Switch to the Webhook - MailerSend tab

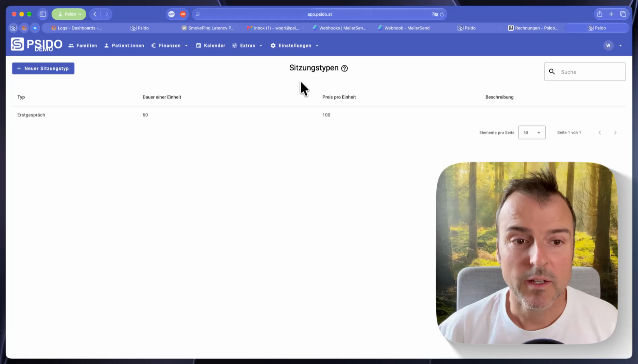click(x=404, y=28)
